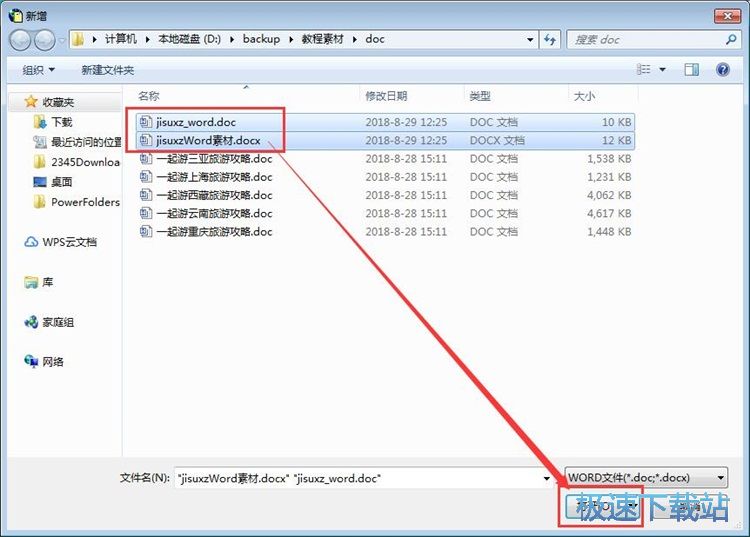The width and height of the screenshot is (750, 537).
Task: Select WPS云文档 in the navigation pane
Action: tap(69, 242)
